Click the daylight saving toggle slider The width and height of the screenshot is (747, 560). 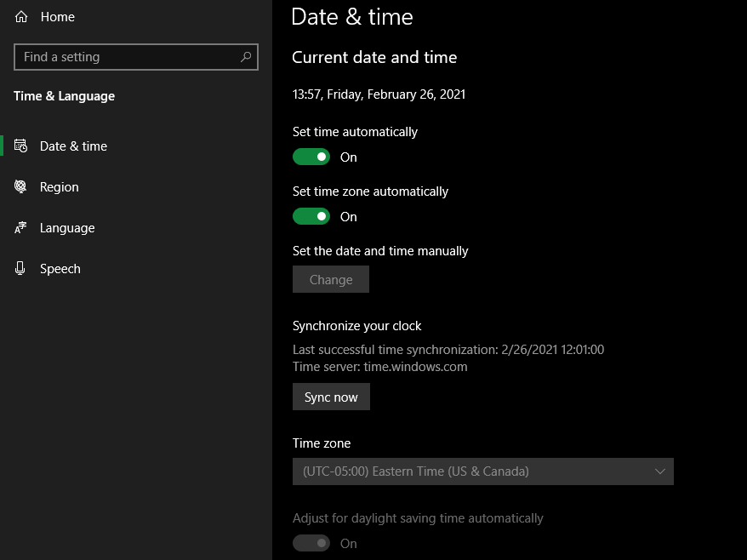pos(311,543)
